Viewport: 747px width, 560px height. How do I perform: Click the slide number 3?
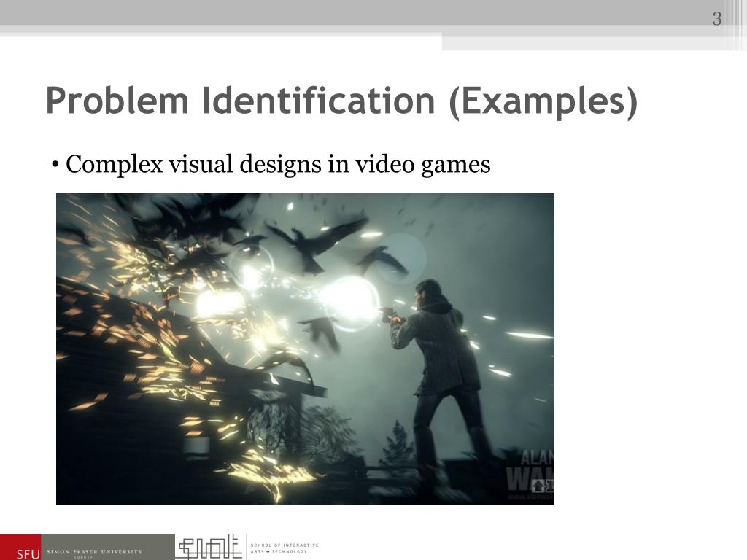717,19
